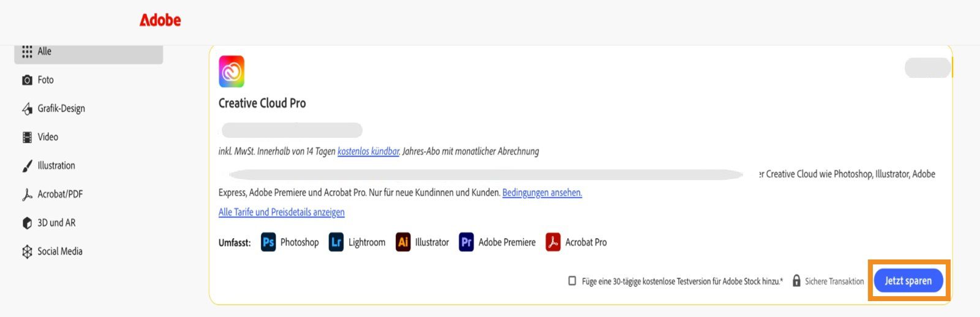Screen dimensions: 980x317
Task: Click the Acrobat Pro red icon
Action: pyautogui.click(x=553, y=242)
